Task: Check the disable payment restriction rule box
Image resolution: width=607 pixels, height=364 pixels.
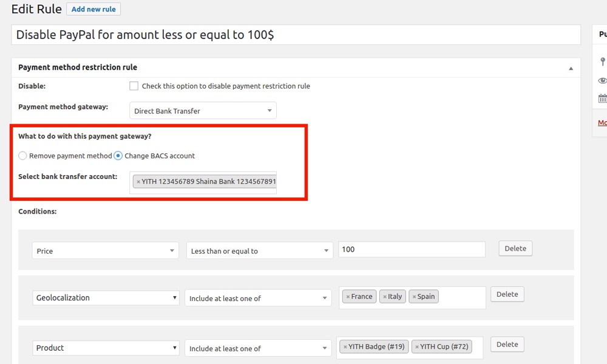Action: coord(134,86)
